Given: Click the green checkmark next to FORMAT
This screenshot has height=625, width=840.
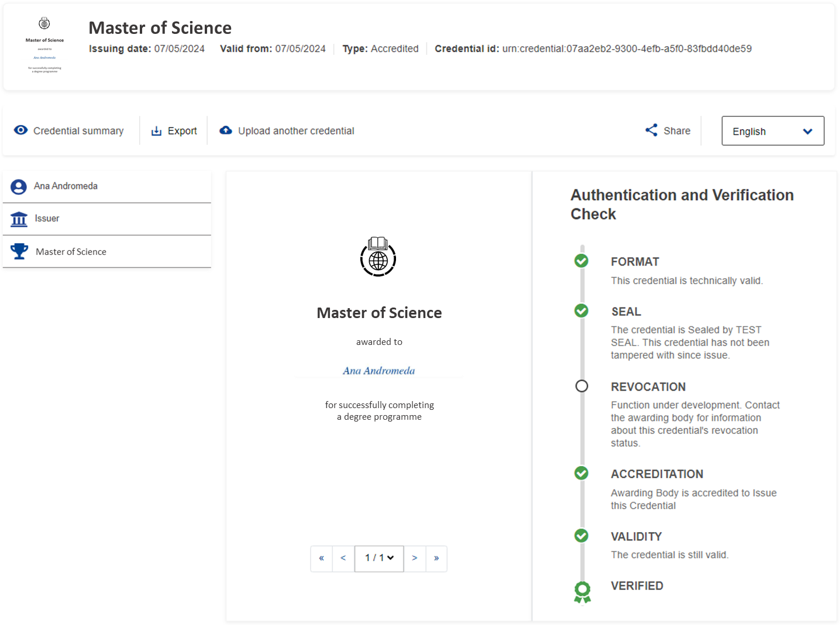Looking at the screenshot, I should tap(581, 261).
